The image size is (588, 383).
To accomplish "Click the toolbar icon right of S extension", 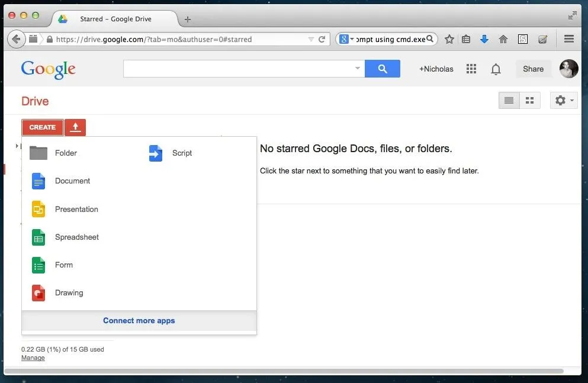I will click(542, 39).
